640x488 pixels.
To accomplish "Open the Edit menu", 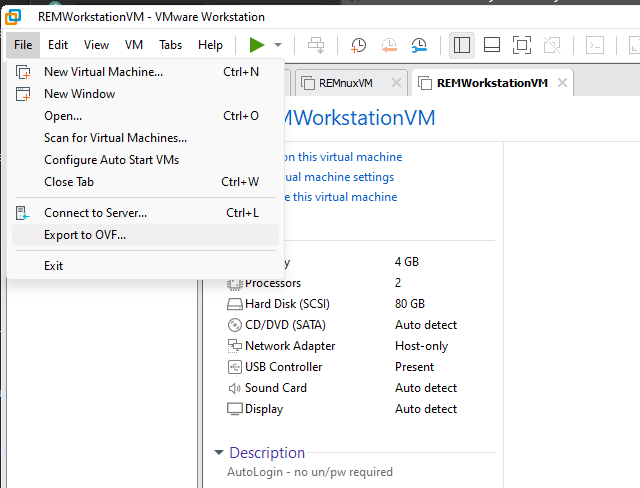I will pos(58,45).
